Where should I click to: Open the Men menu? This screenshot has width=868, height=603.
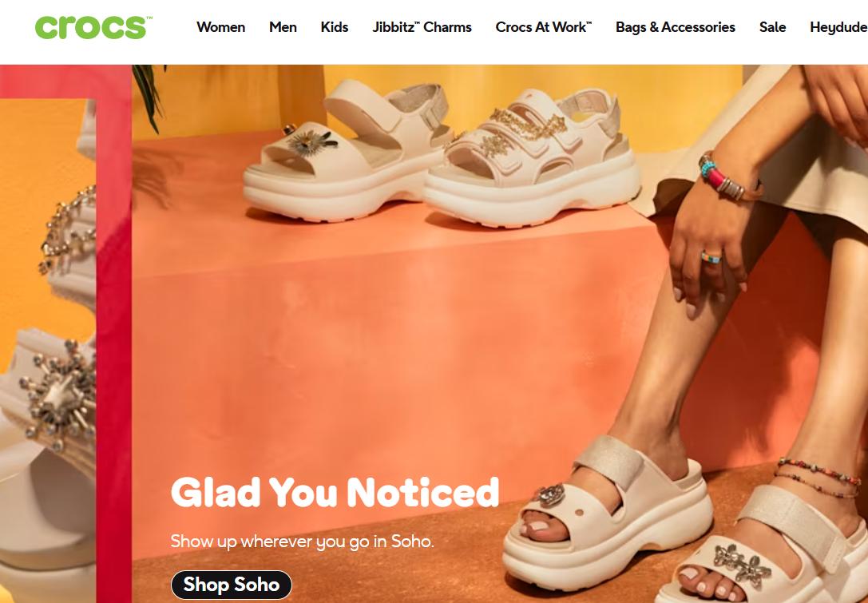[283, 27]
